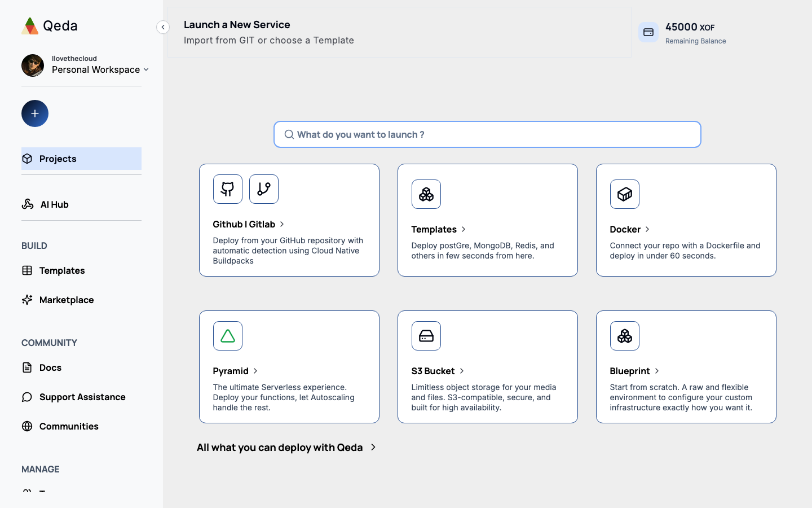Viewport: 812px width, 508px height.
Task: Open Docs in the Community section
Action: click(81, 367)
